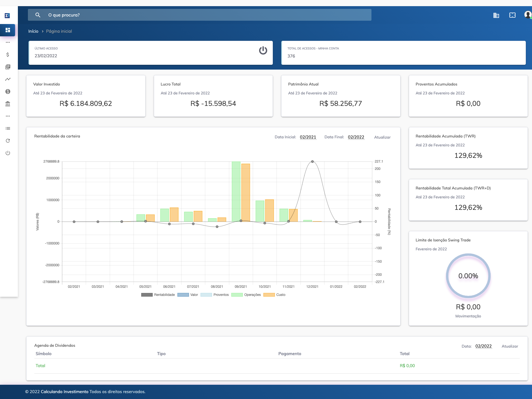Toggle fullscreen using the top-right icon
This screenshot has width=532, height=399.
tap(512, 15)
